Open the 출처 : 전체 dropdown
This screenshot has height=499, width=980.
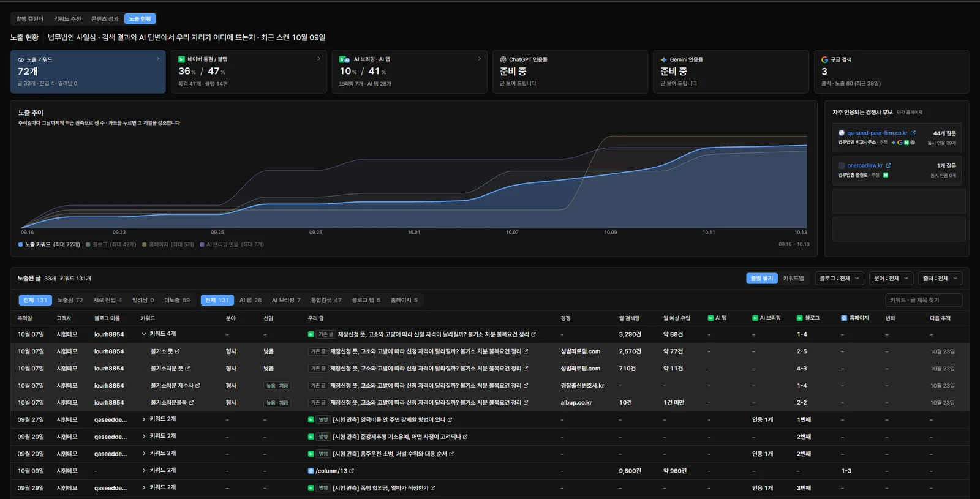(940, 278)
